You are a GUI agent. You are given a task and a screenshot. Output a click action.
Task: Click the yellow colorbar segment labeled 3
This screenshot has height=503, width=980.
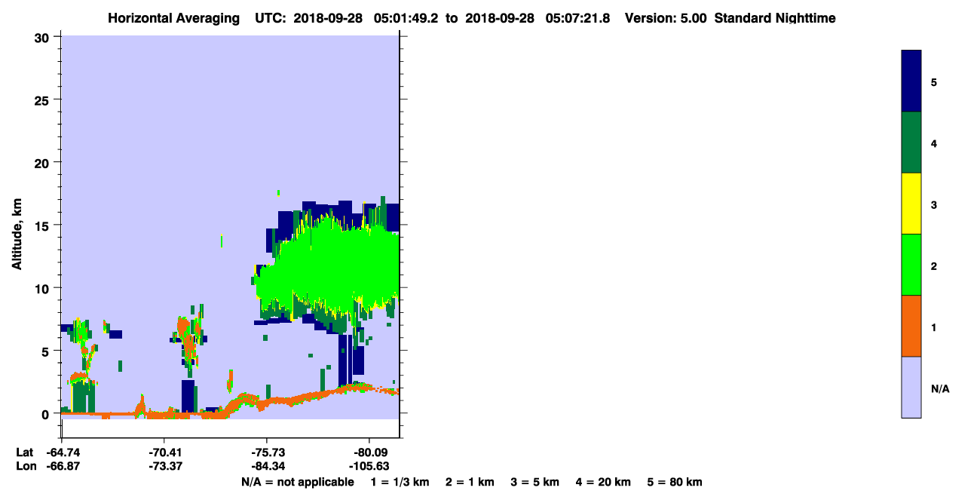(x=911, y=204)
